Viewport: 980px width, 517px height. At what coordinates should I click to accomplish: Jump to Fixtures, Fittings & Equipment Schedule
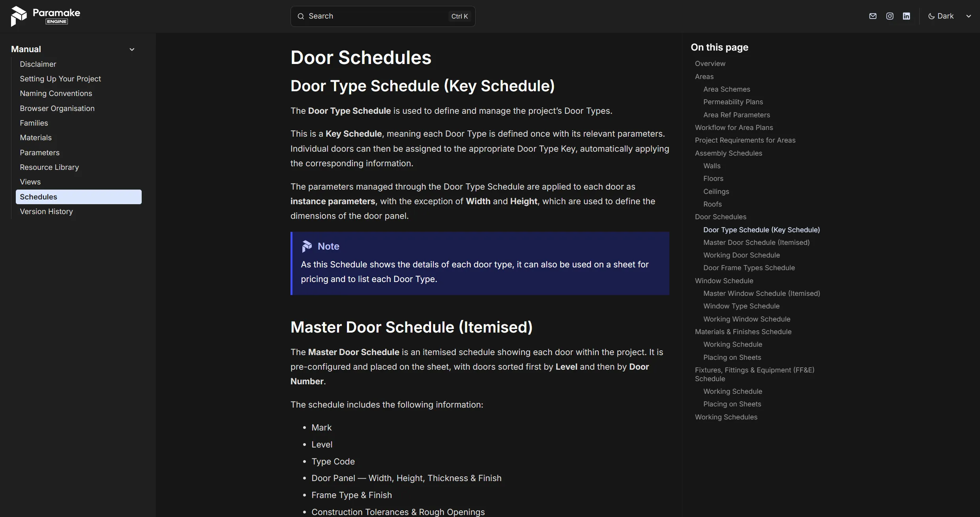[755, 374]
